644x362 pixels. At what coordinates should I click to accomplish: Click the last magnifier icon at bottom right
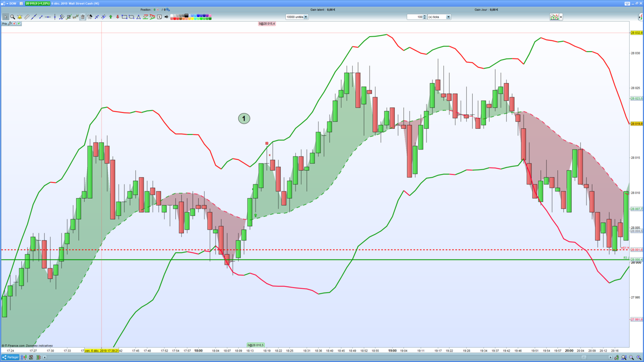click(x=639, y=357)
